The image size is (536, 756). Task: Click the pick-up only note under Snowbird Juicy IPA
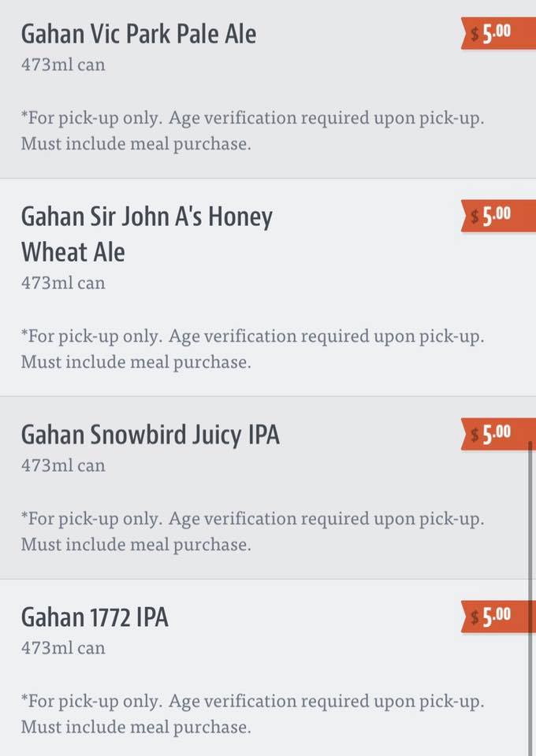coord(252,519)
